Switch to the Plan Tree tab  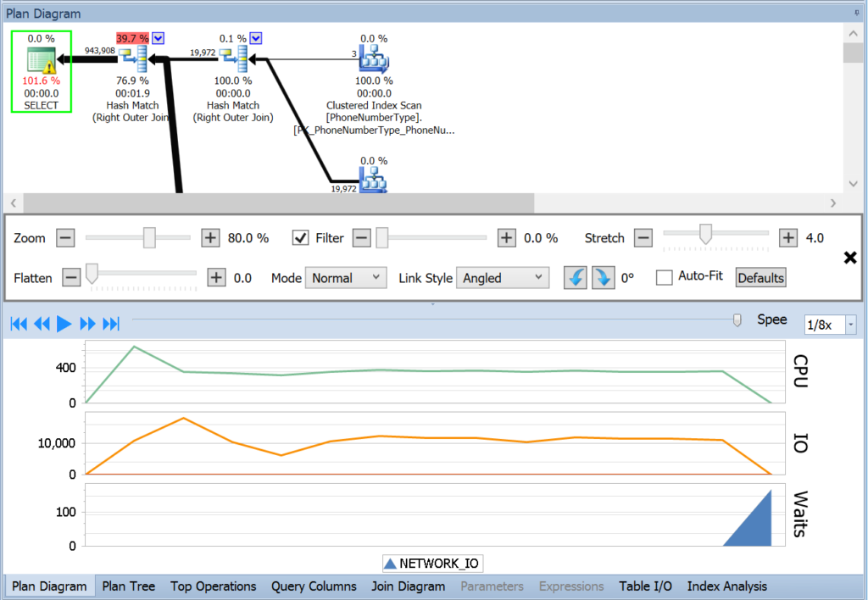click(129, 586)
